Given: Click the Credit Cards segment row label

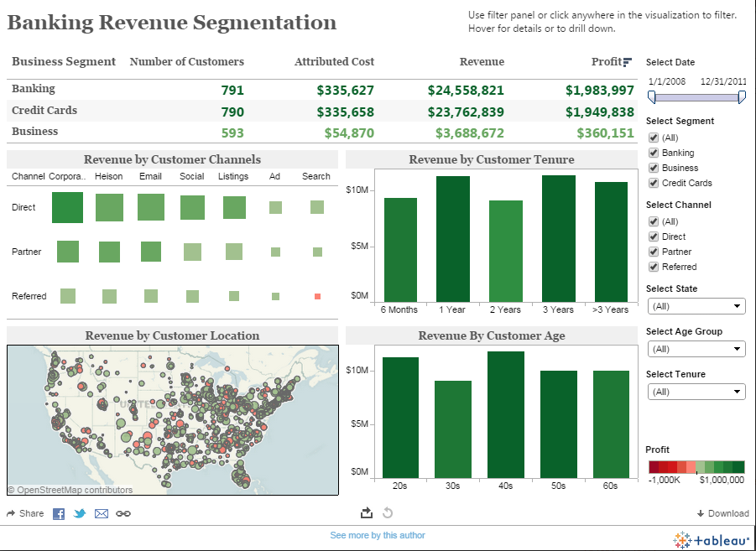Looking at the screenshot, I should (44, 111).
